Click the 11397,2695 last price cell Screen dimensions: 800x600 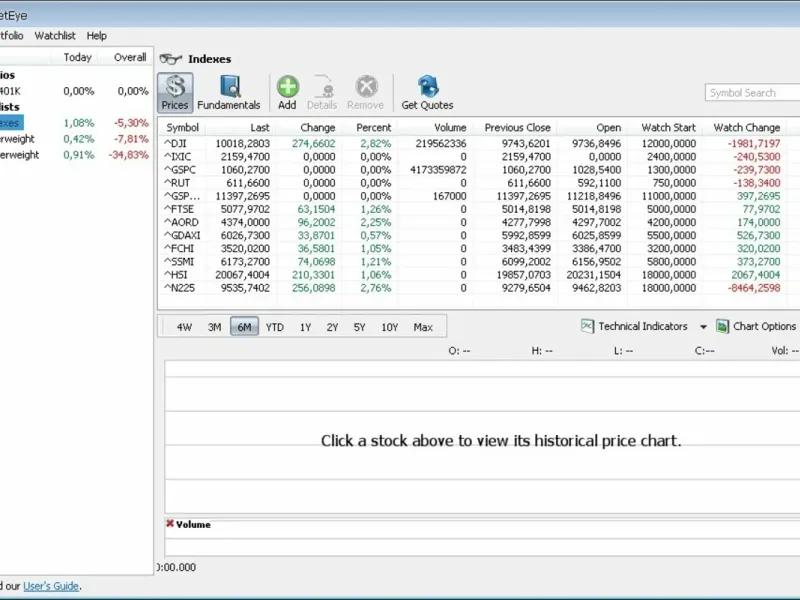[x=242, y=196]
